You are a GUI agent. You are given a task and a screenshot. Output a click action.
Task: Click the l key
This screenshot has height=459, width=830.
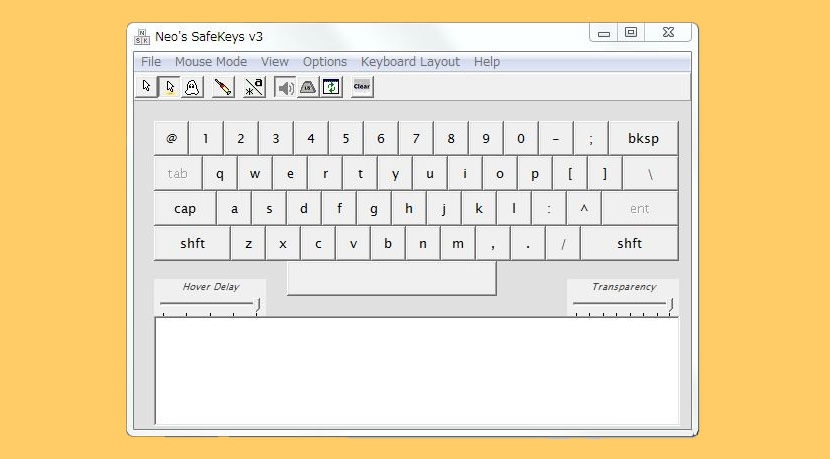click(514, 209)
